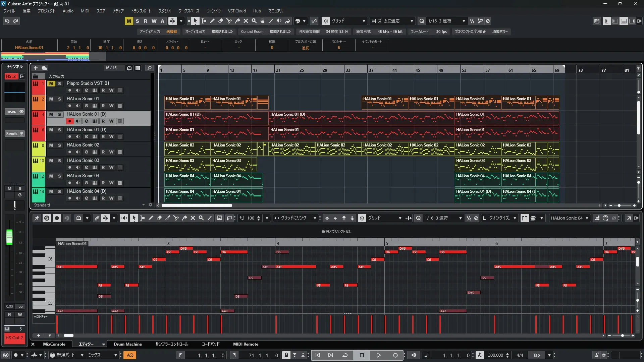Open track search magnifier in track list

coord(149,68)
